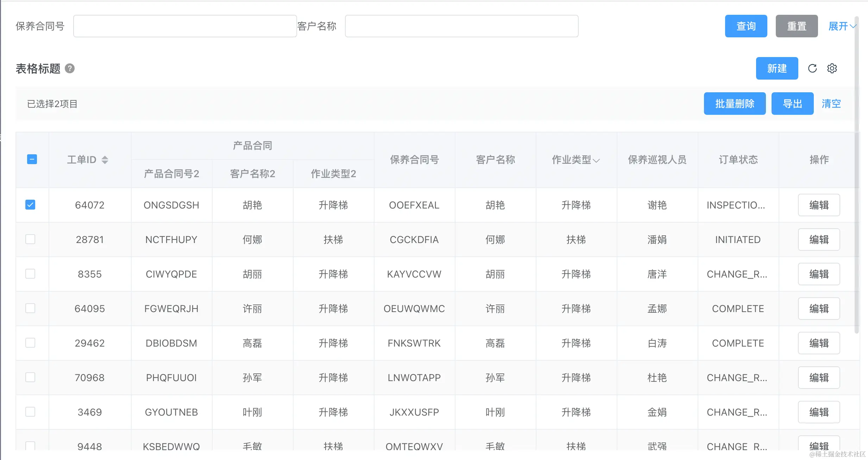
Task: Click the table refresh icon
Action: coord(812,68)
